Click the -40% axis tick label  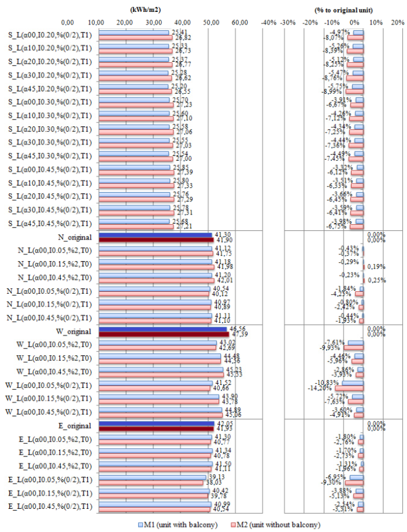coord(269,23)
